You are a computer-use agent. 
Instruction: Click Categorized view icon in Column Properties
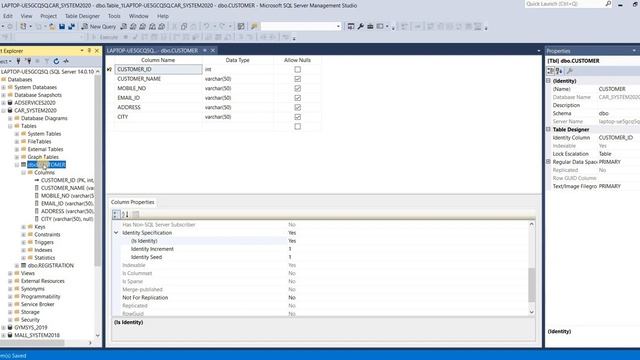click(x=116, y=214)
